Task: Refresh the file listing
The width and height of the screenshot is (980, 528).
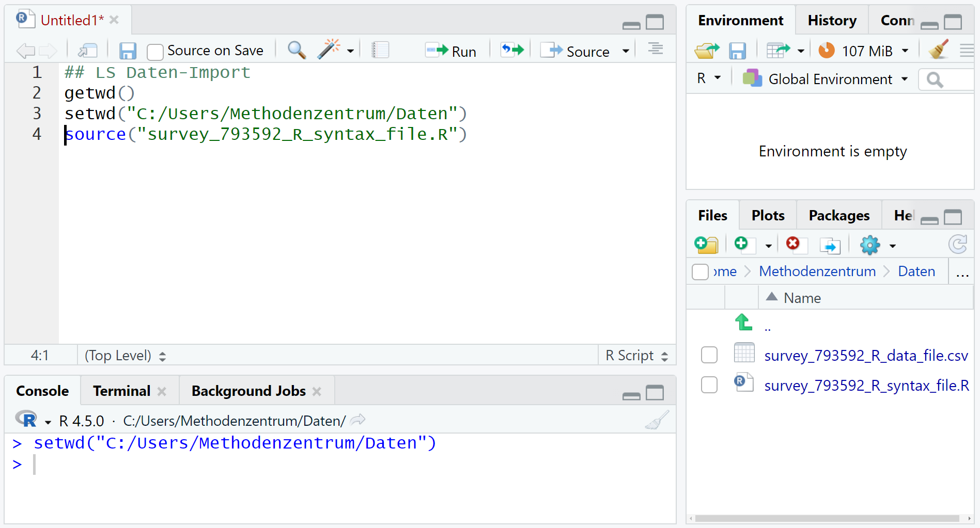Action: click(x=957, y=245)
